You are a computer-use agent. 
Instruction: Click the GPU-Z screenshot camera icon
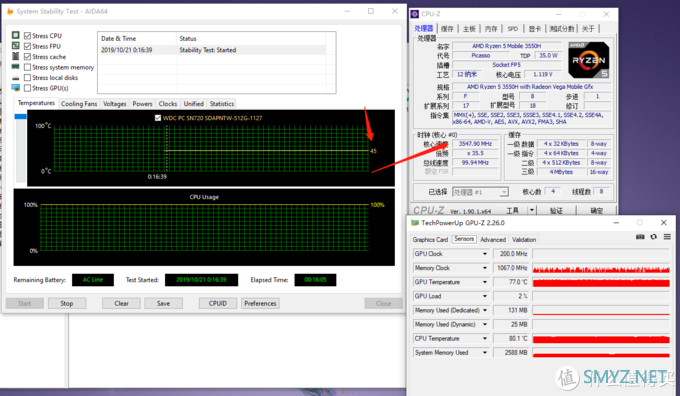tap(640, 237)
